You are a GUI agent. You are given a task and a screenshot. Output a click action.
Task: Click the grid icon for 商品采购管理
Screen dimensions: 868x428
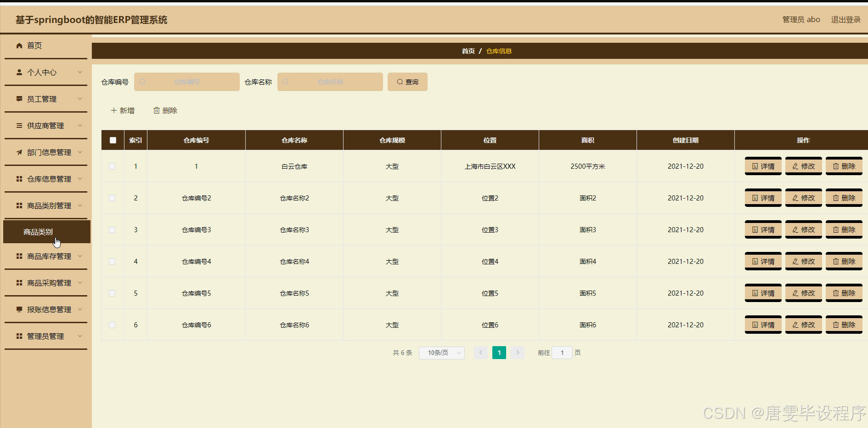(x=19, y=283)
